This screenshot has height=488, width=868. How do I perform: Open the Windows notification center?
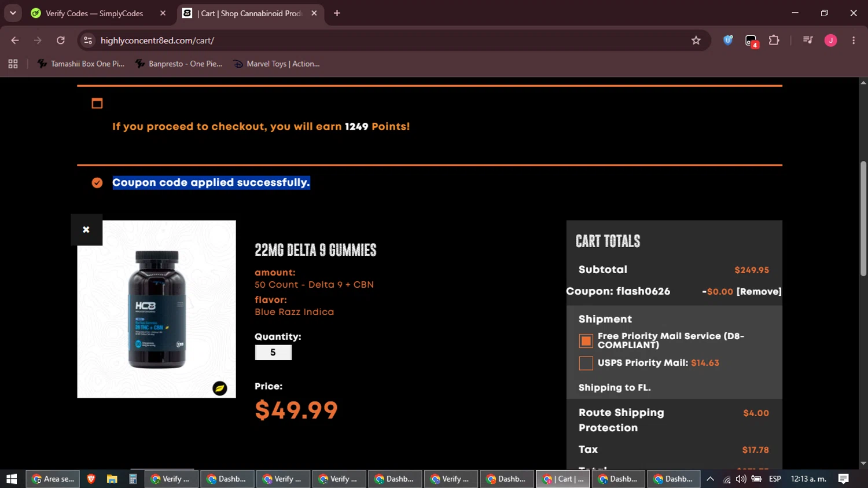pos(843,479)
